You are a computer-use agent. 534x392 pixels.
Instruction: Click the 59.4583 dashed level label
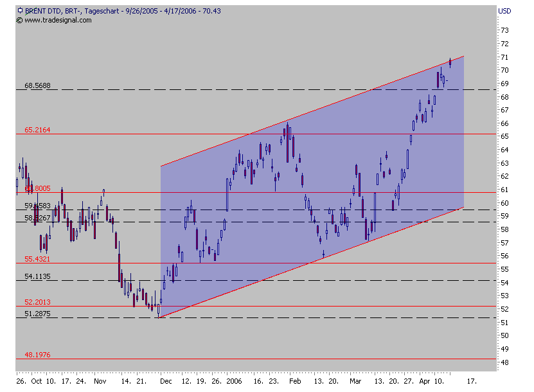37,206
